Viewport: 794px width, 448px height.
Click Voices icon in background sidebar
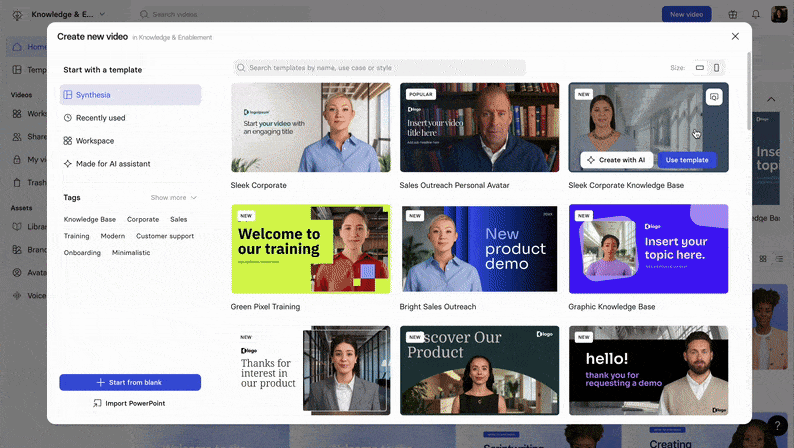[x=17, y=296]
